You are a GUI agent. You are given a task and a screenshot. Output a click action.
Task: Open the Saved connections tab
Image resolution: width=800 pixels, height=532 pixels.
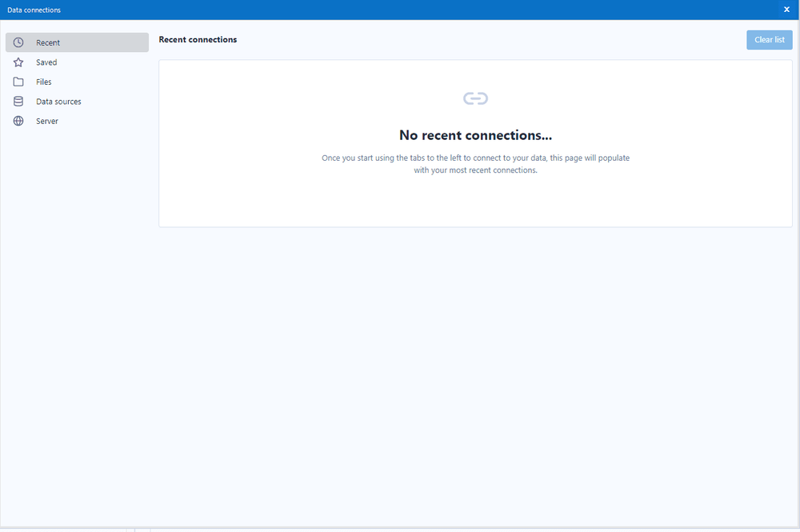coord(46,62)
